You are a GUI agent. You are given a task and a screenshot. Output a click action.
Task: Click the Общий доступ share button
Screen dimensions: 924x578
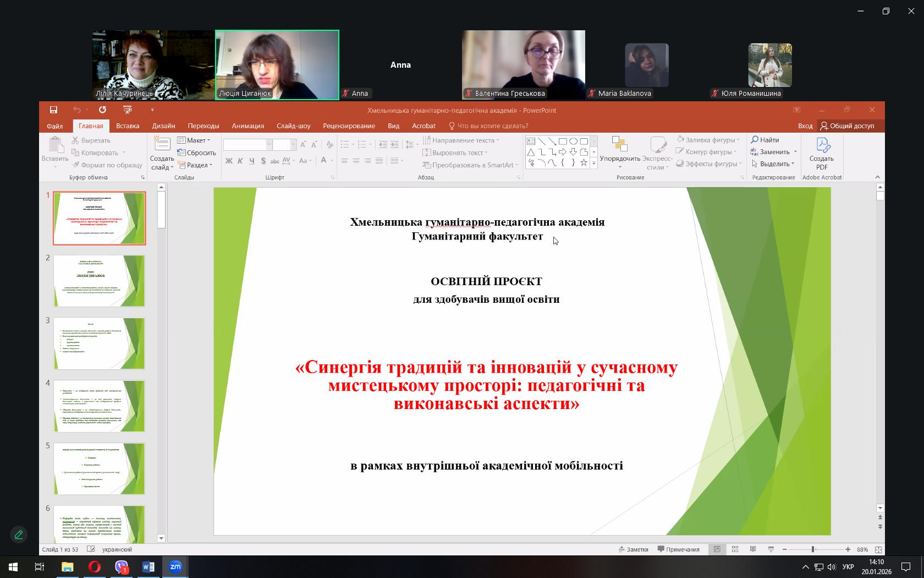847,126
